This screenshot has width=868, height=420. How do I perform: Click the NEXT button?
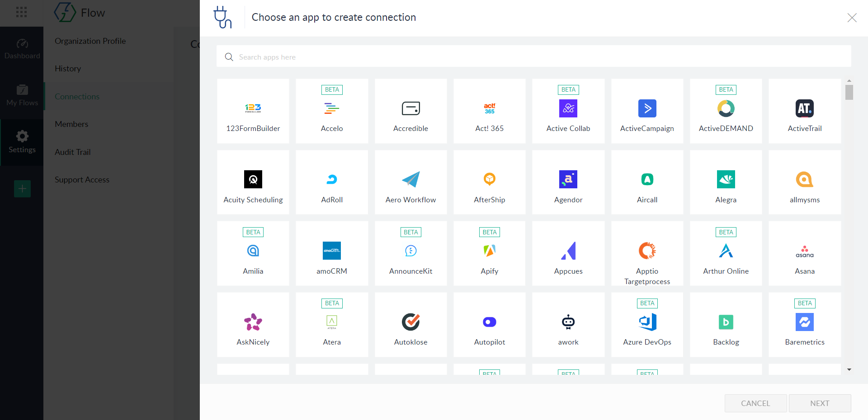click(820, 403)
